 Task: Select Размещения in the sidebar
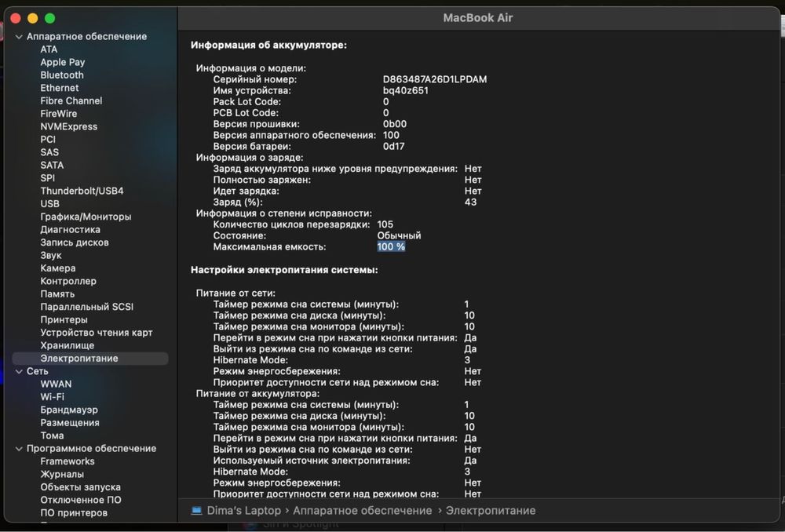coord(70,423)
